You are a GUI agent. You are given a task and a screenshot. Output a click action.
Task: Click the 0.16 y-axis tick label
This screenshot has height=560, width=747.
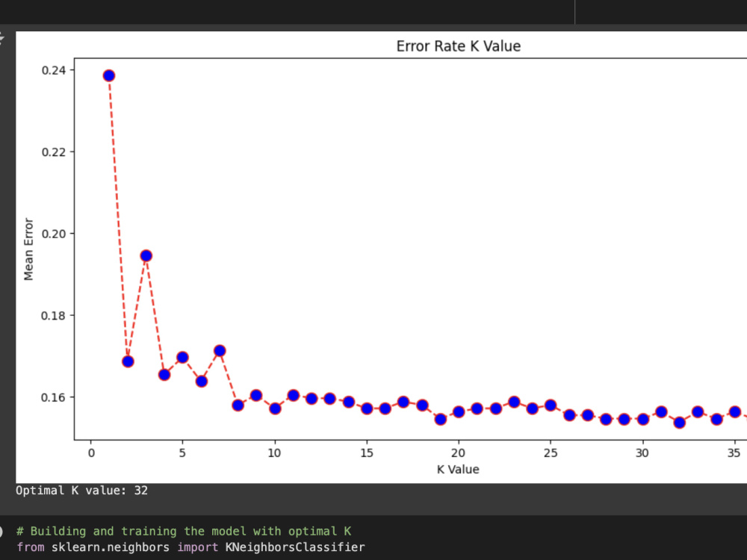point(54,397)
